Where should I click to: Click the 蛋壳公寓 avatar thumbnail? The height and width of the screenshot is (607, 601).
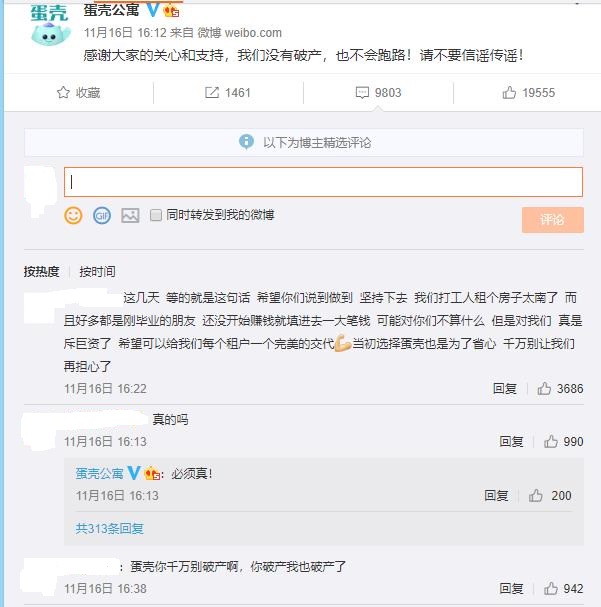point(50,26)
